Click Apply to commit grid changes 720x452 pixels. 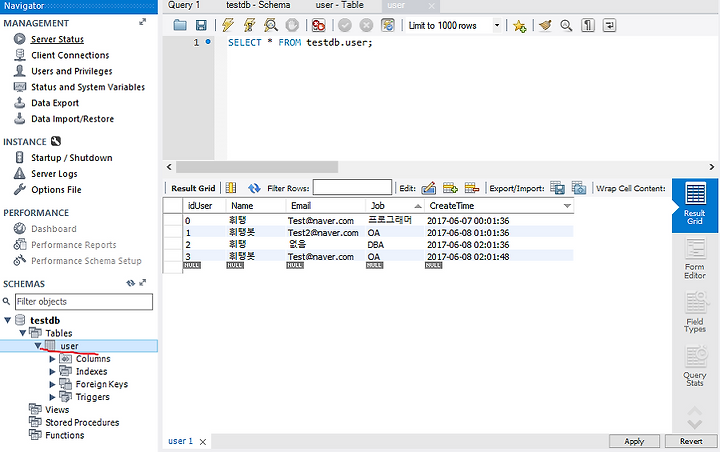tap(634, 441)
